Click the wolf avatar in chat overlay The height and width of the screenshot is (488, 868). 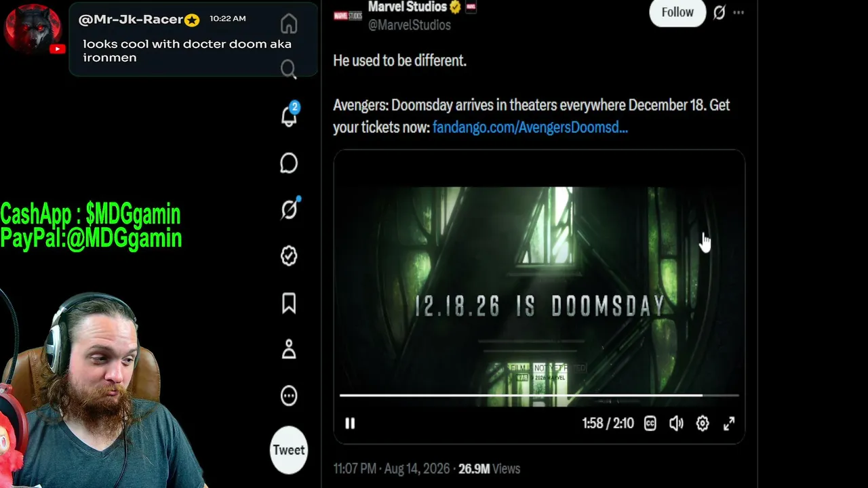32,28
